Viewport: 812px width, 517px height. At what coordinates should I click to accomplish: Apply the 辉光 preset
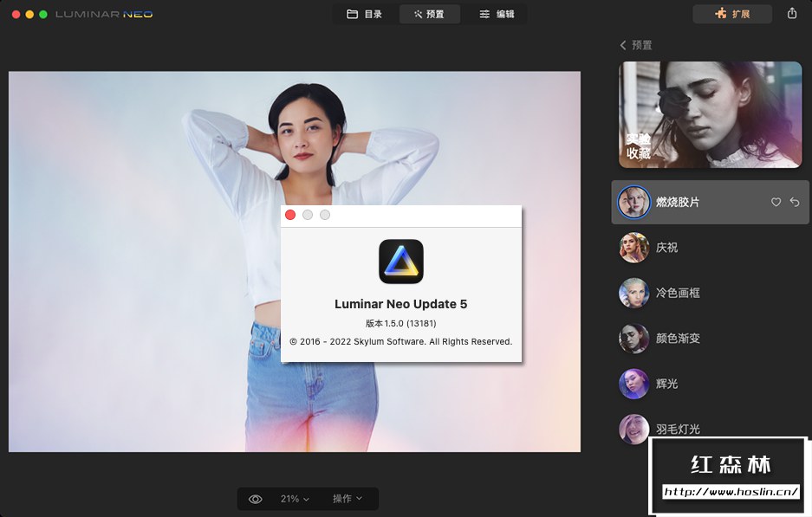pos(710,384)
